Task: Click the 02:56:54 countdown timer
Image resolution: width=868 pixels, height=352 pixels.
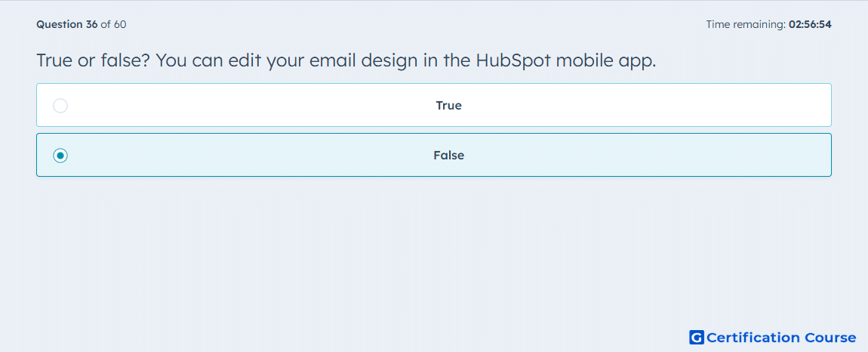Action: (x=811, y=24)
